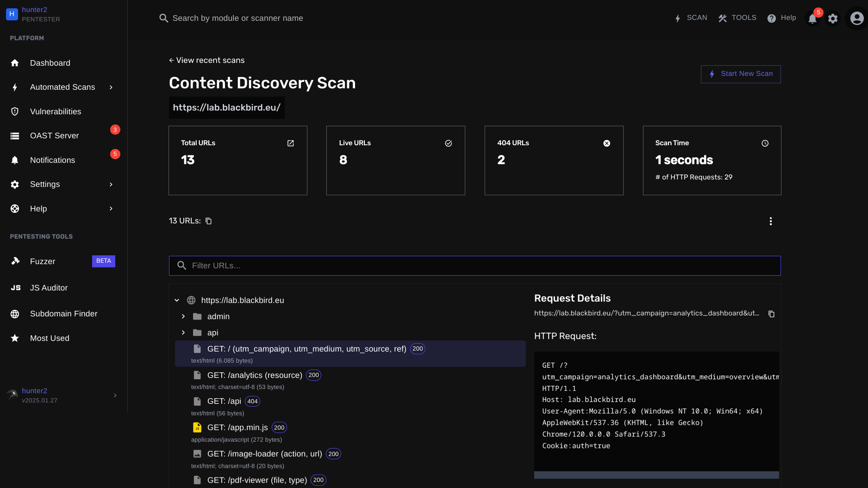The image size is (868, 488).
Task: Open settings gear icon in top bar
Action: pyautogui.click(x=833, y=19)
